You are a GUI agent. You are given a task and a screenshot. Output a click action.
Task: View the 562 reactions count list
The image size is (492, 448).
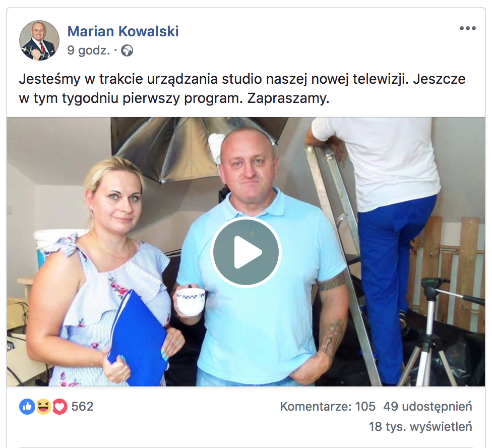pos(82,407)
